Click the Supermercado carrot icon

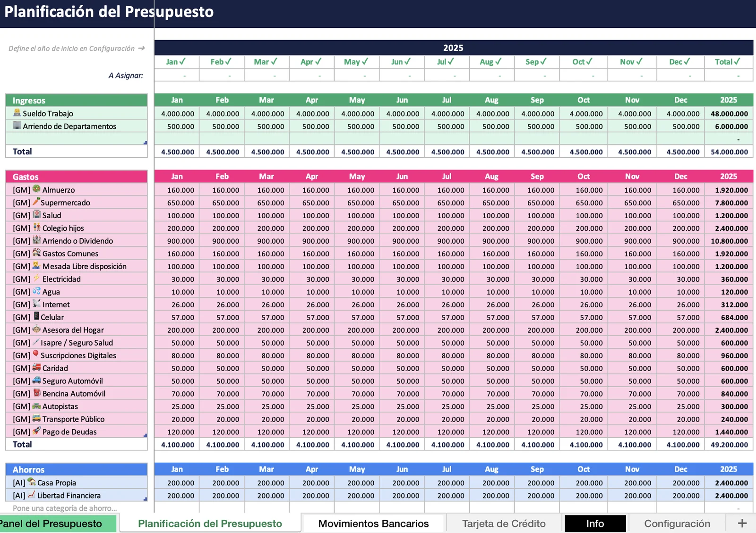[36, 202]
